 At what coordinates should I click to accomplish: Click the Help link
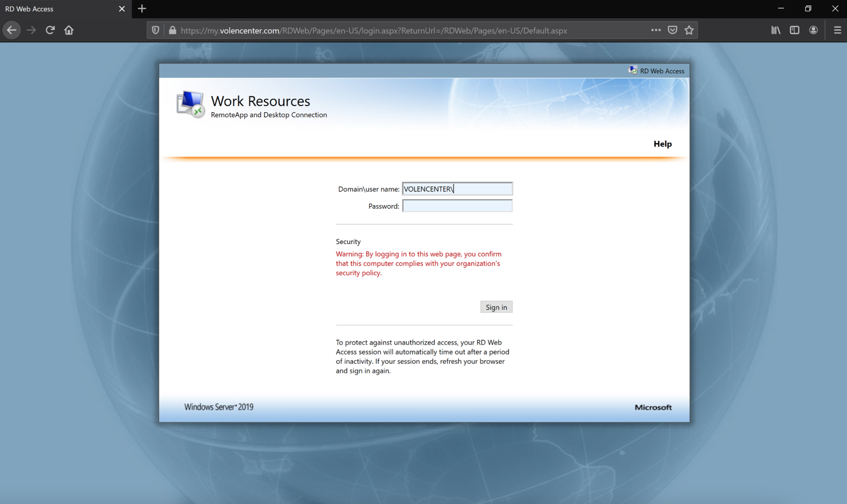click(662, 144)
